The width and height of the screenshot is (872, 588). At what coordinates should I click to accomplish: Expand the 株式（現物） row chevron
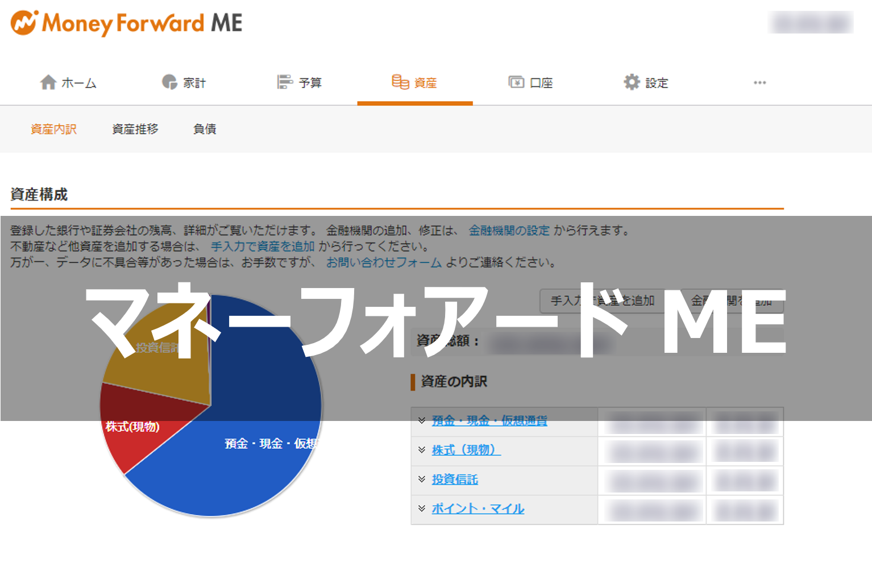coord(422,450)
